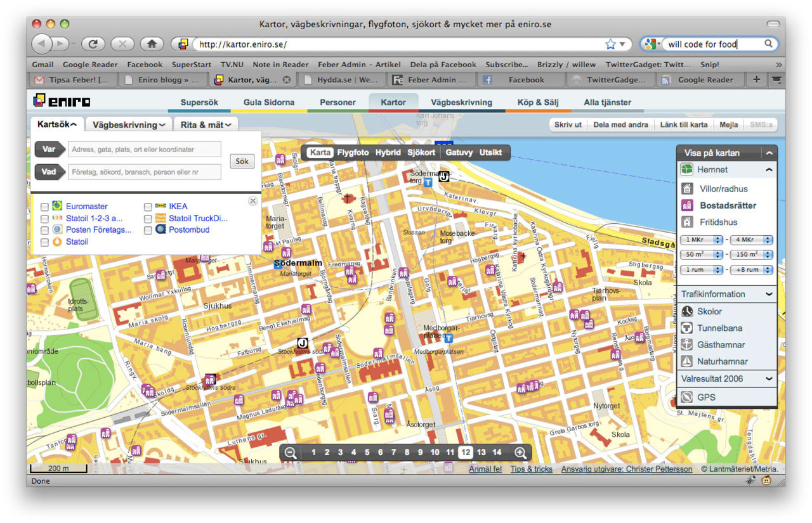The image size is (812, 523).
Task: Switch map to Flygfoto view
Action: click(x=353, y=153)
